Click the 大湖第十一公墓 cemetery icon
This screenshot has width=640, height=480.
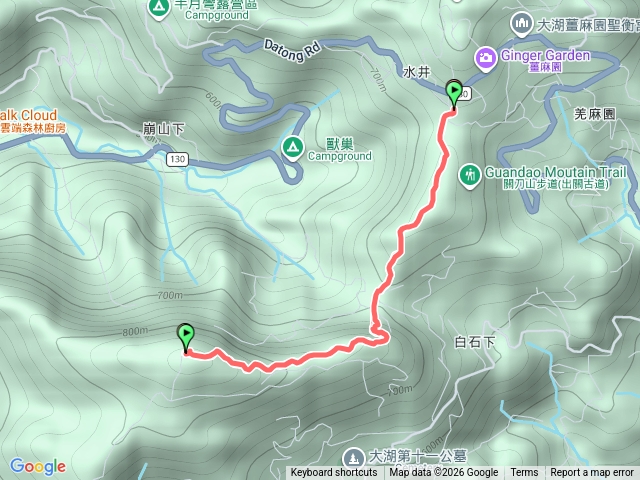(353, 458)
